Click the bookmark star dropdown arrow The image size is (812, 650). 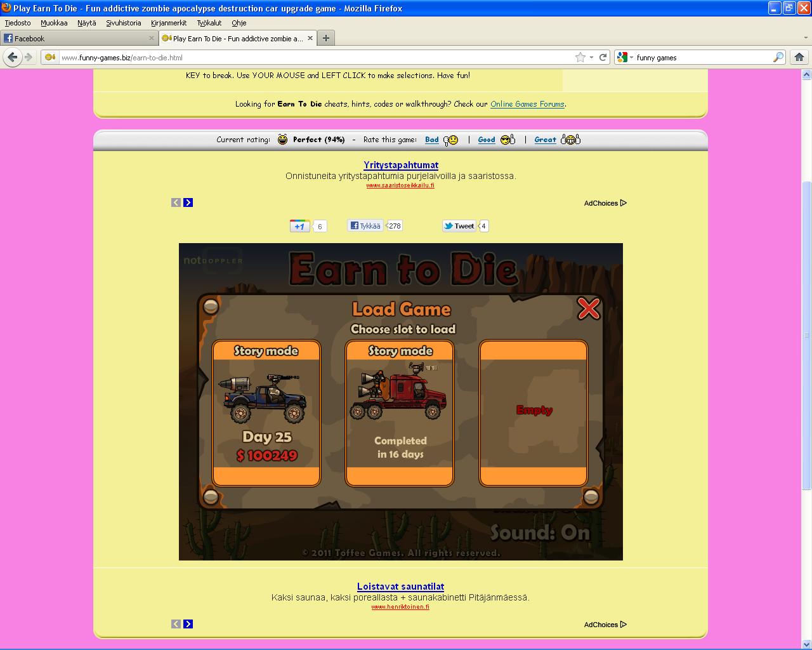pyautogui.click(x=591, y=57)
